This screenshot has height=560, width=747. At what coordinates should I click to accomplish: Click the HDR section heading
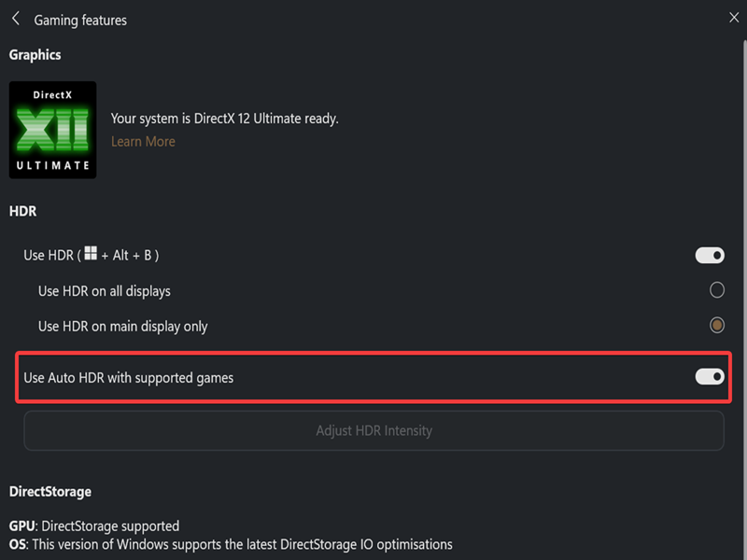(x=23, y=212)
